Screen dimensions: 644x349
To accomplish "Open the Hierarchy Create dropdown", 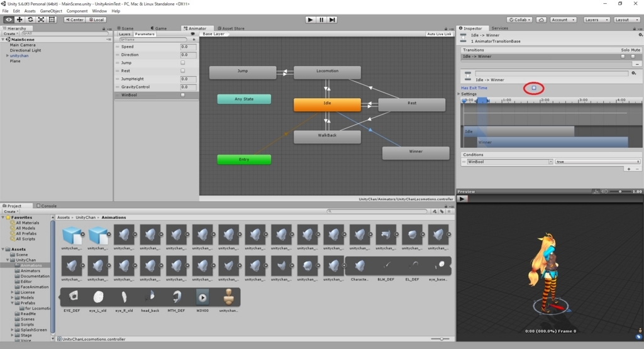I will tap(10, 34).
